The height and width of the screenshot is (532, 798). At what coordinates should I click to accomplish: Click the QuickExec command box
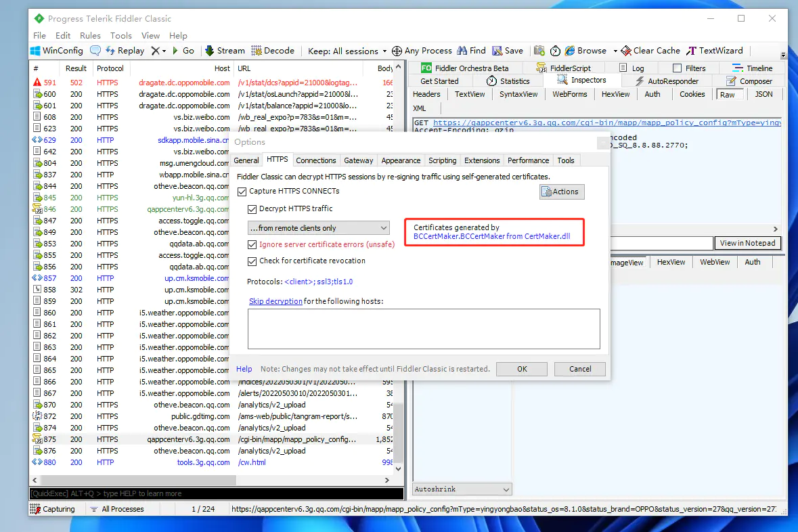point(216,493)
